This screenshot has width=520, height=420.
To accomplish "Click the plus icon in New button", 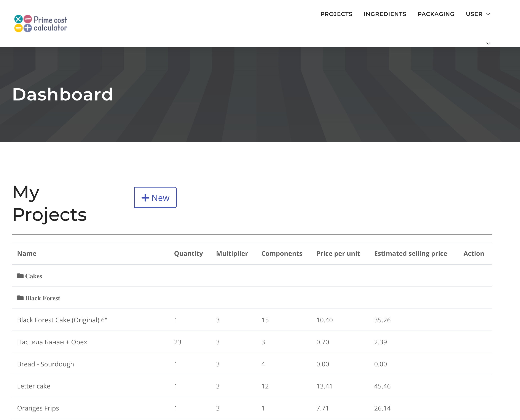I will (145, 198).
